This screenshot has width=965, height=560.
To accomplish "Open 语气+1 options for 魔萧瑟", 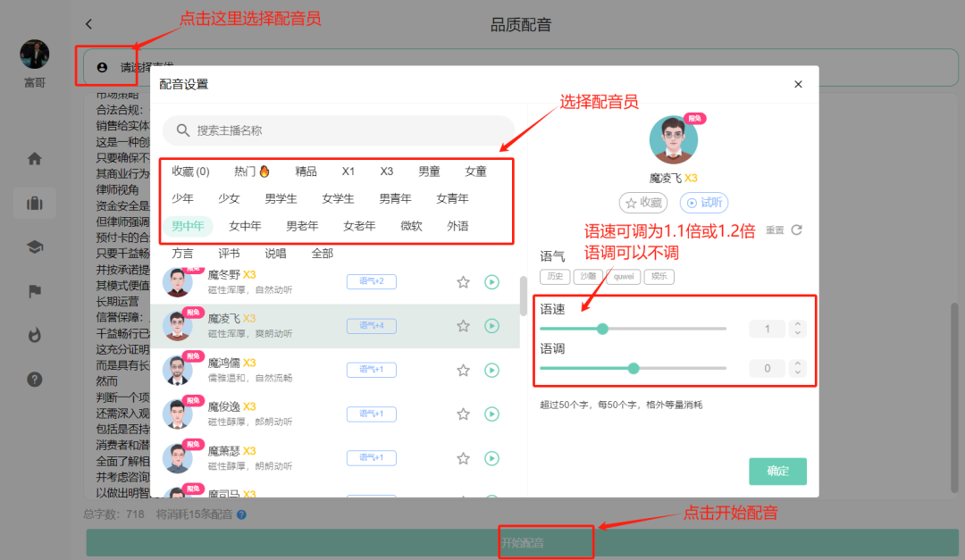I will click(x=371, y=458).
